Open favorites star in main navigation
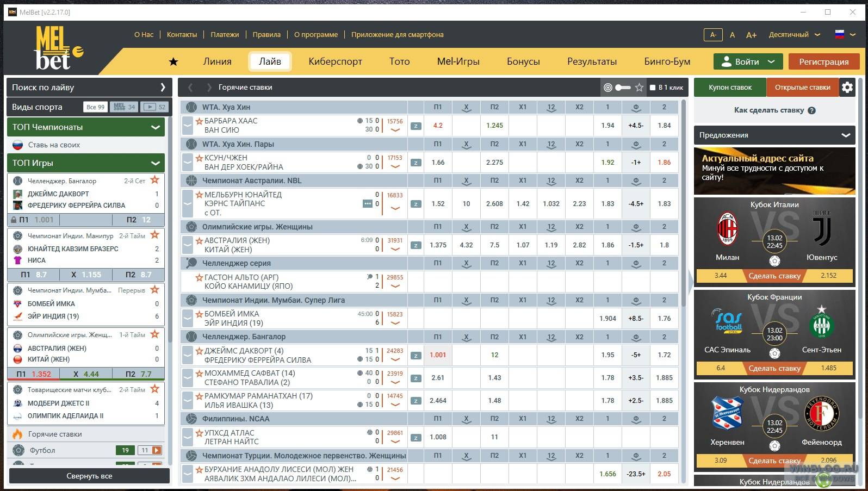 pyautogui.click(x=173, y=61)
